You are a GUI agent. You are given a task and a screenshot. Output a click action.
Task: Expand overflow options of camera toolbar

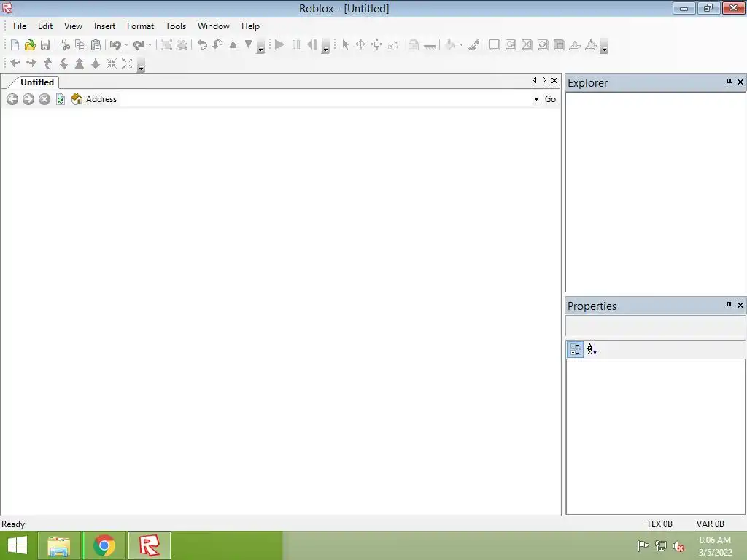[x=141, y=66]
